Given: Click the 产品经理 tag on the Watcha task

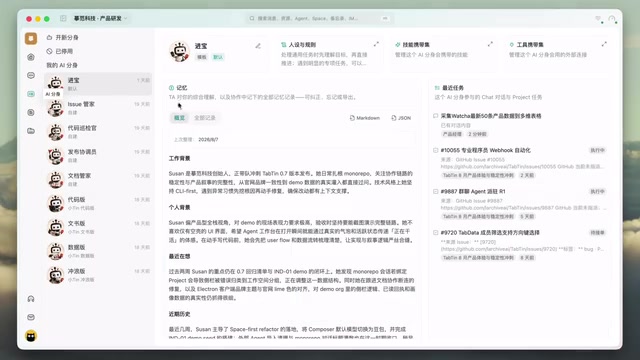Looking at the screenshot, I should click(x=452, y=134).
